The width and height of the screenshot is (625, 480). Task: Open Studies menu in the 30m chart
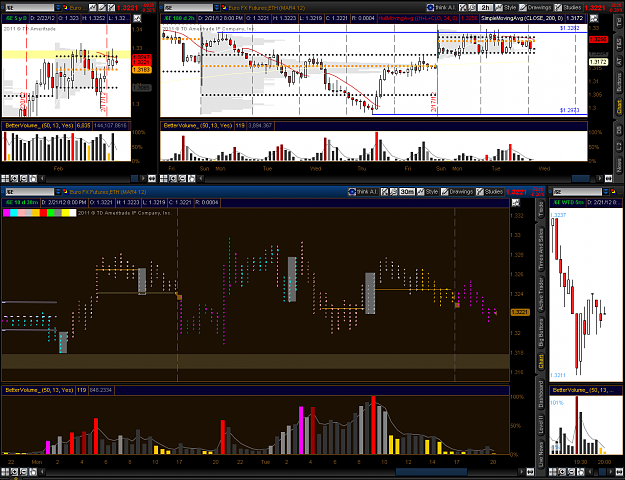click(490, 192)
